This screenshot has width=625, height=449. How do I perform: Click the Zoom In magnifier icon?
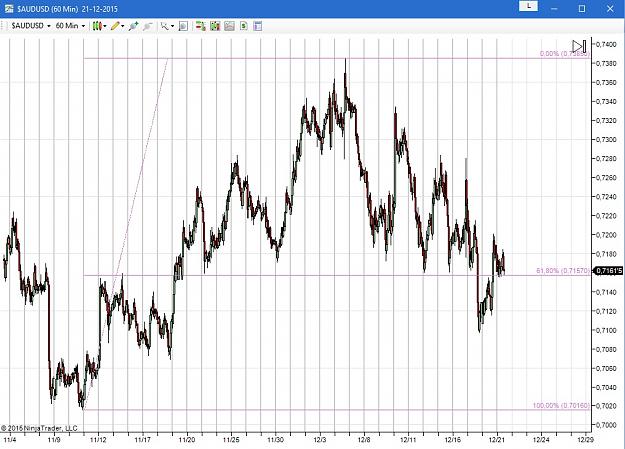133,26
